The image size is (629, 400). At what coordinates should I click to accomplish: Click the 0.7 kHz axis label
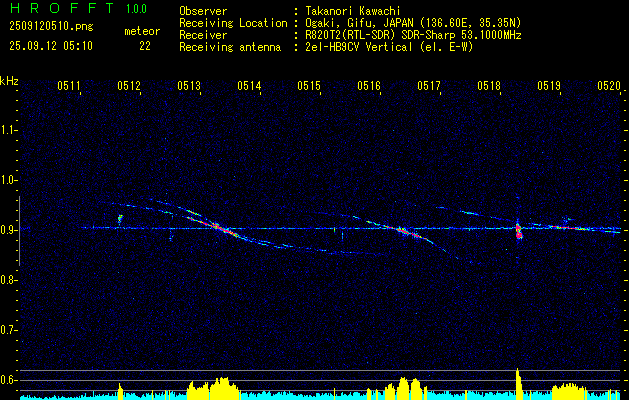point(9,330)
